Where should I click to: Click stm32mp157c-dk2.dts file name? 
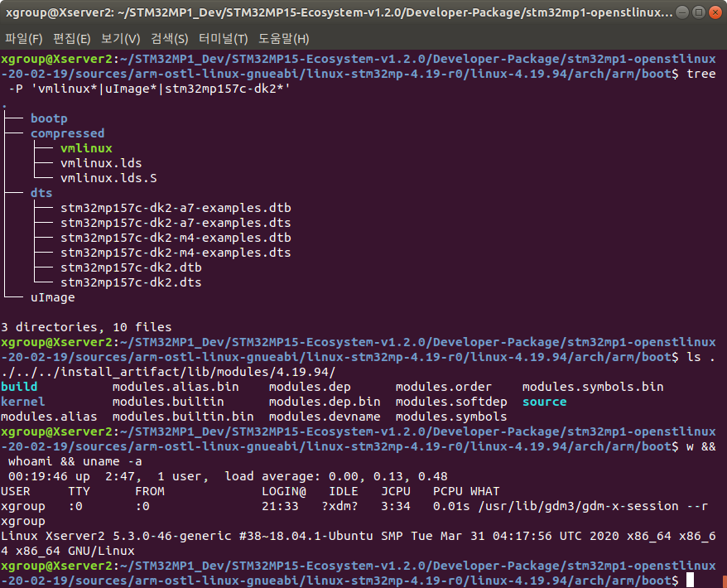pos(131,282)
